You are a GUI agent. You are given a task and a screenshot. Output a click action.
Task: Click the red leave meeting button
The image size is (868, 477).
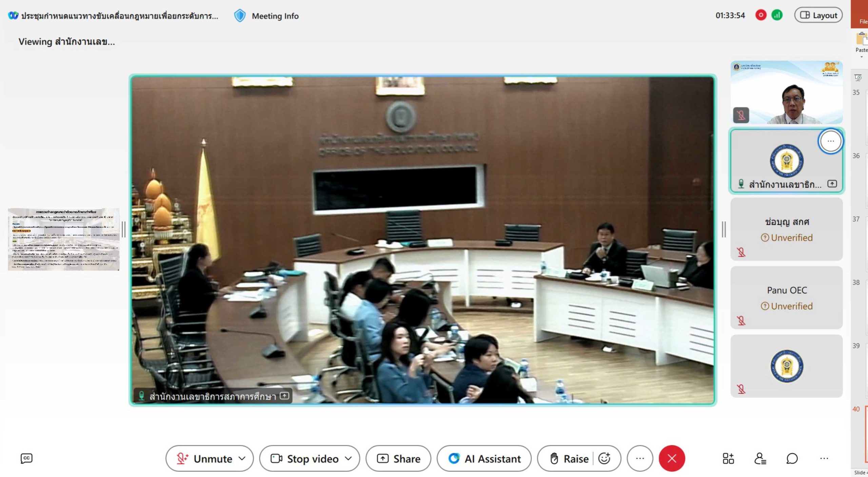coord(672,458)
